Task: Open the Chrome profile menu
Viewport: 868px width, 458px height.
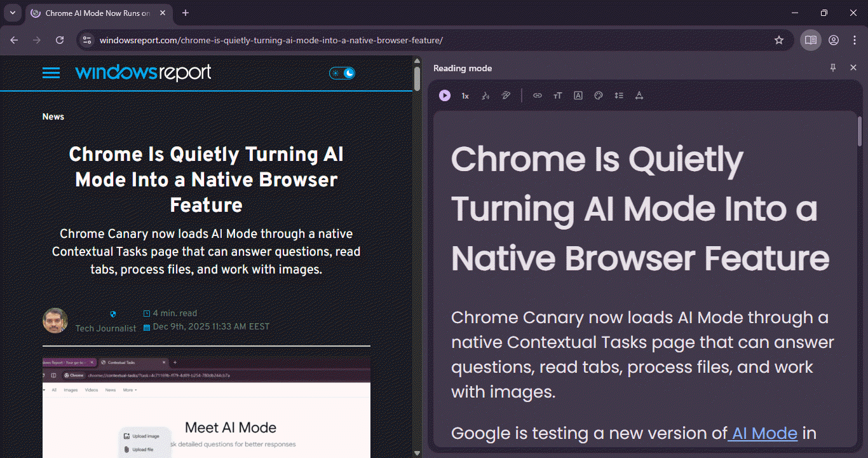Action: [834, 40]
